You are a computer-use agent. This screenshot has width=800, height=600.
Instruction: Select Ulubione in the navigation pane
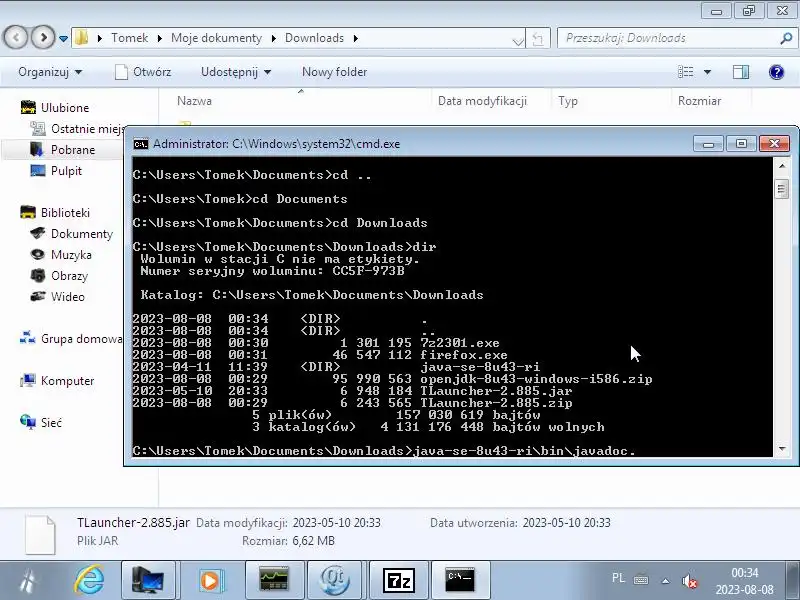point(55,108)
